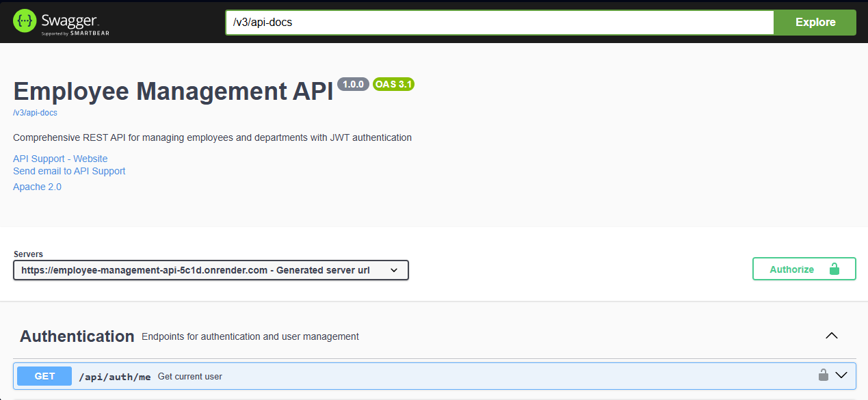Image resolution: width=868 pixels, height=400 pixels.
Task: Click Send email to API Support
Action: [x=69, y=170]
